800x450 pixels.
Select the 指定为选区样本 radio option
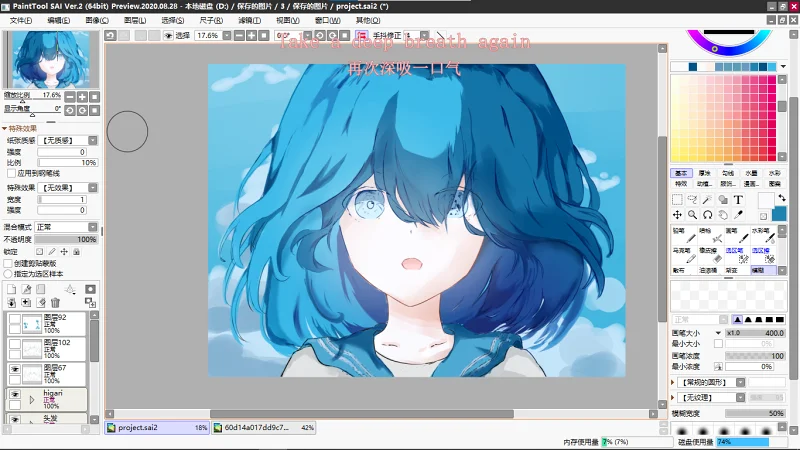8,274
